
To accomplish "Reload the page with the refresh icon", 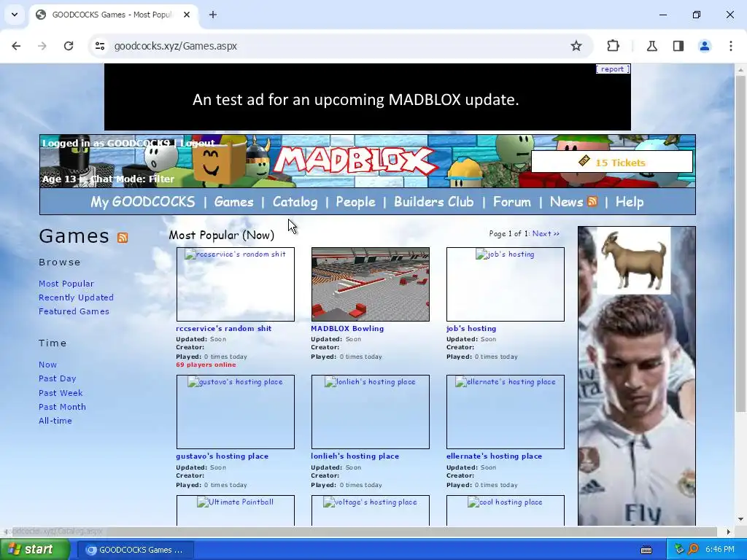I will (x=69, y=46).
